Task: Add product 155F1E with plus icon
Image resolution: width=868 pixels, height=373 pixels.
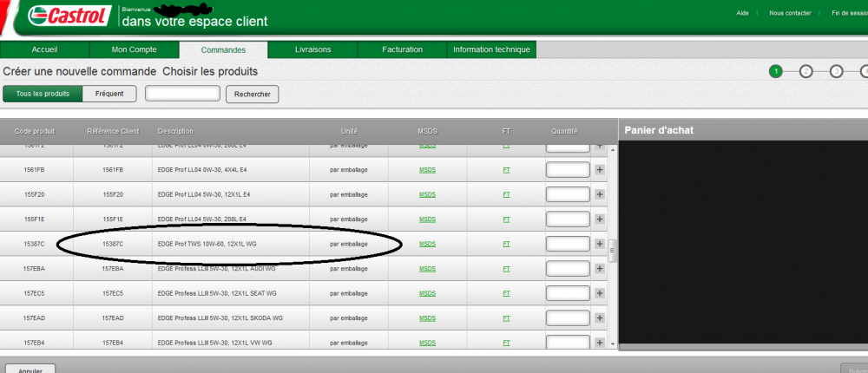Action: coord(599,219)
